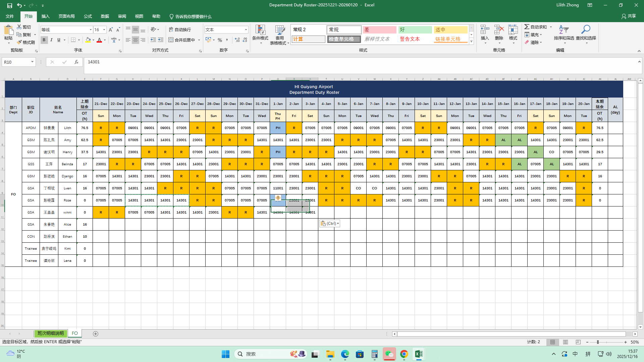Click the Paste Options (Ctrl) button
This screenshot has height=362, width=644.
pos(329,224)
